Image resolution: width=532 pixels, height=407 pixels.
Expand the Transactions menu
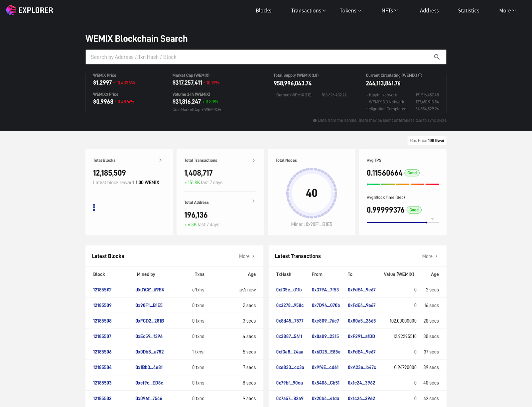click(308, 11)
